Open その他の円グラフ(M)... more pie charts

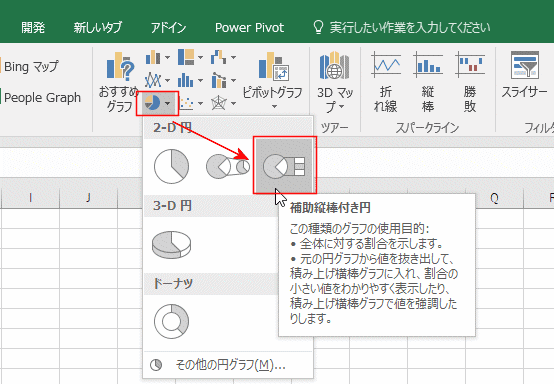point(228,365)
